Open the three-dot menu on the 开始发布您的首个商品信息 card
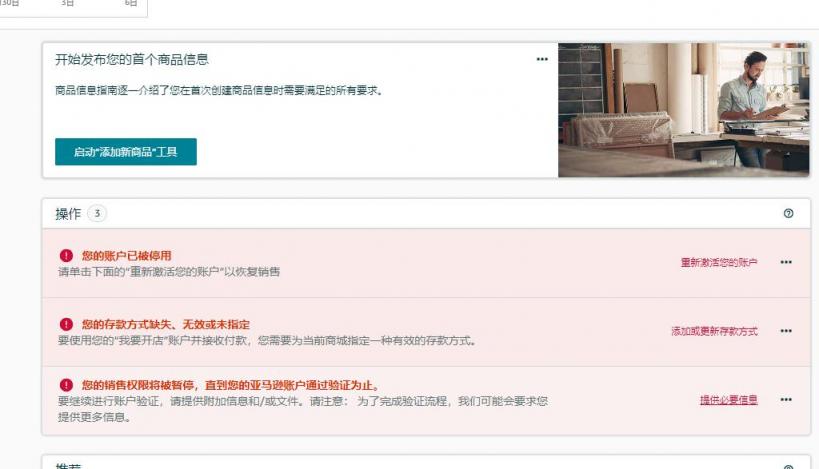Image resolution: width=819 pixels, height=469 pixels. point(542,60)
